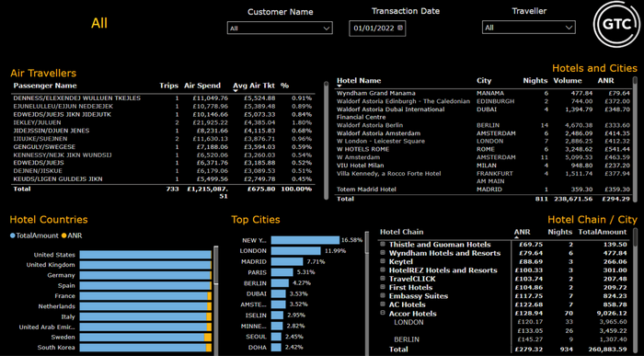Screen dimensions: 644x356
Task: Click the GTC logo icon
Action: 616,24
